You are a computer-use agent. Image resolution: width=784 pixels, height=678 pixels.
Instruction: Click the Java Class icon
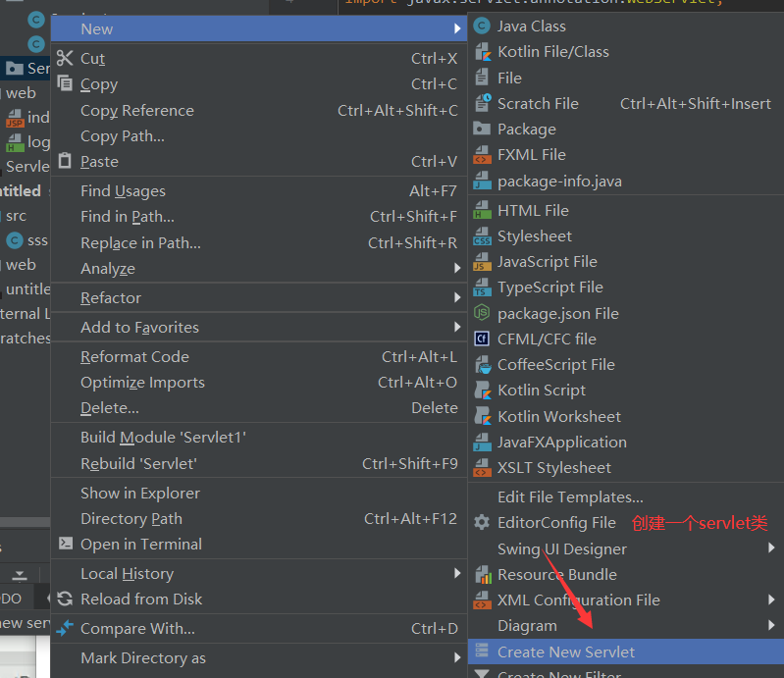[482, 26]
